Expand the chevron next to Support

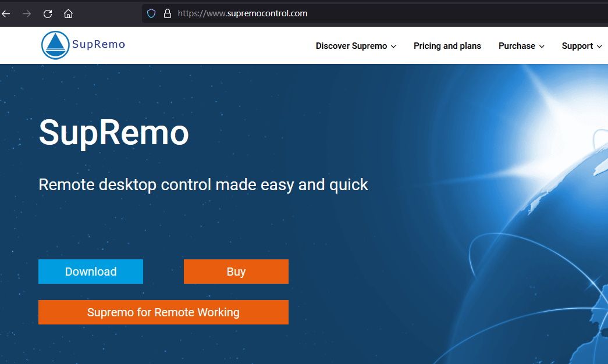pyautogui.click(x=599, y=47)
